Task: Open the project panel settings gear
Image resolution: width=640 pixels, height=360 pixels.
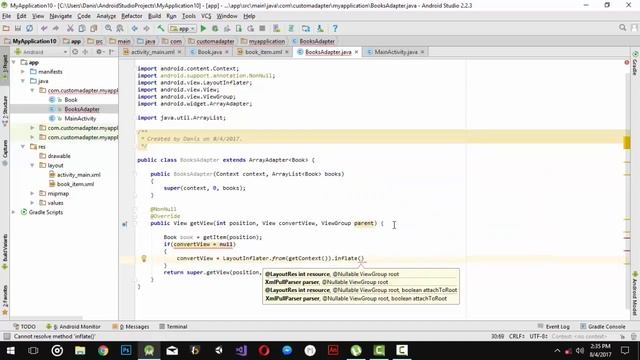Action: 99,52
